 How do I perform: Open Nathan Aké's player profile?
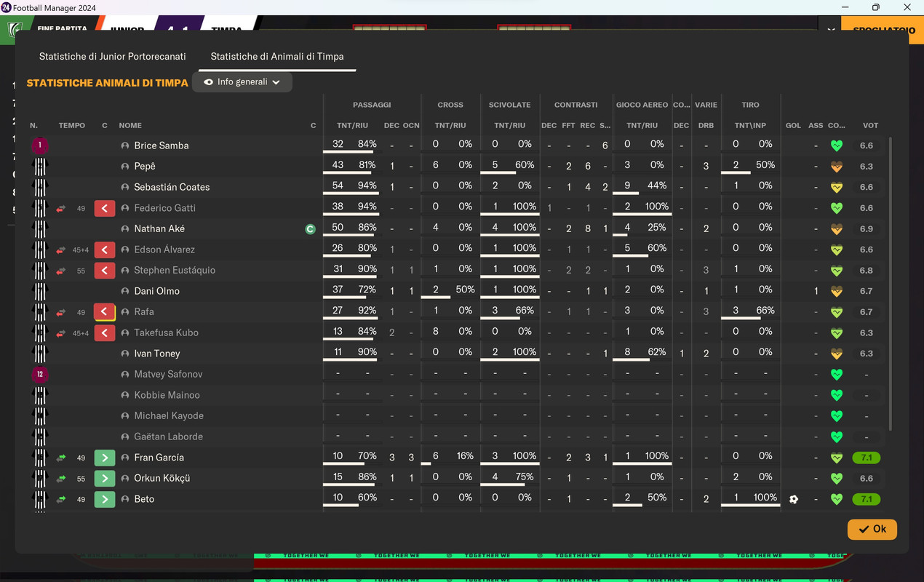pos(159,228)
